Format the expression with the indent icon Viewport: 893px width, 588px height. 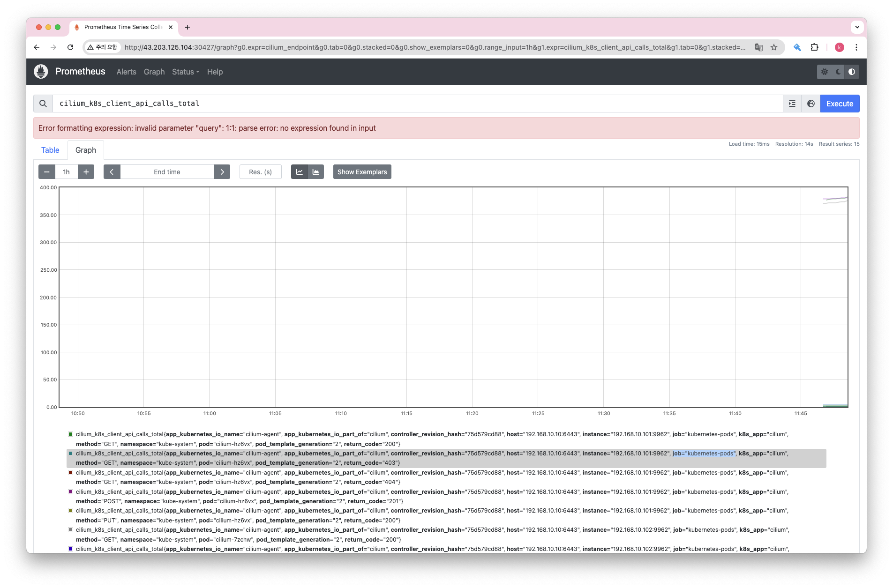[792, 104]
